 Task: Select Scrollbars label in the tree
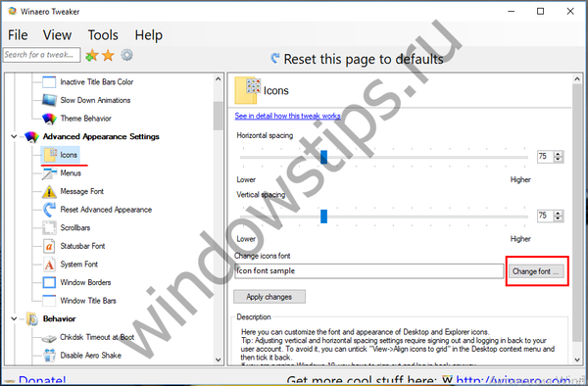[75, 228]
